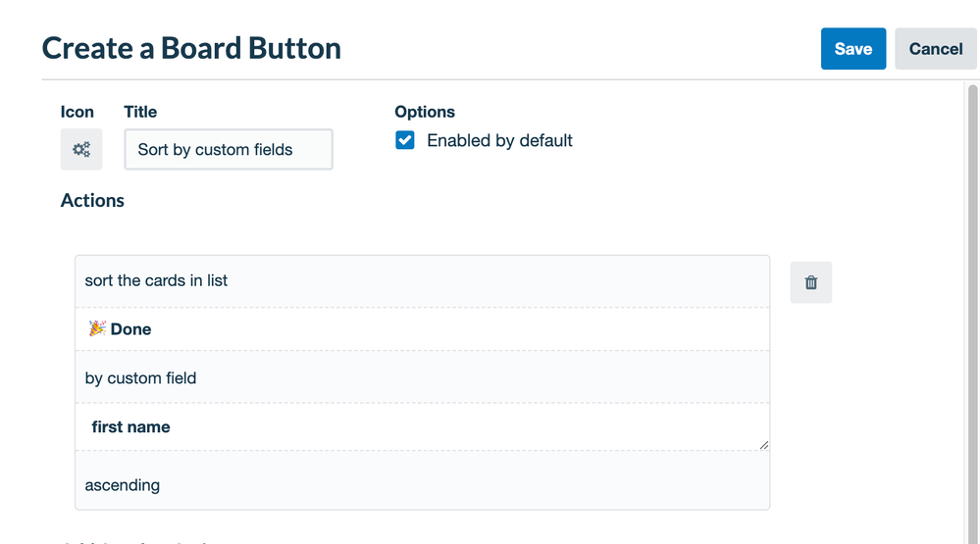Save the board button
Viewport: 980px width, 544px height.
(x=852, y=49)
